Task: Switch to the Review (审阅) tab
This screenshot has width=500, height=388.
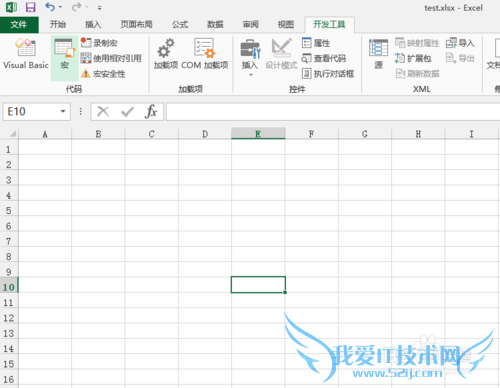Action: 250,24
